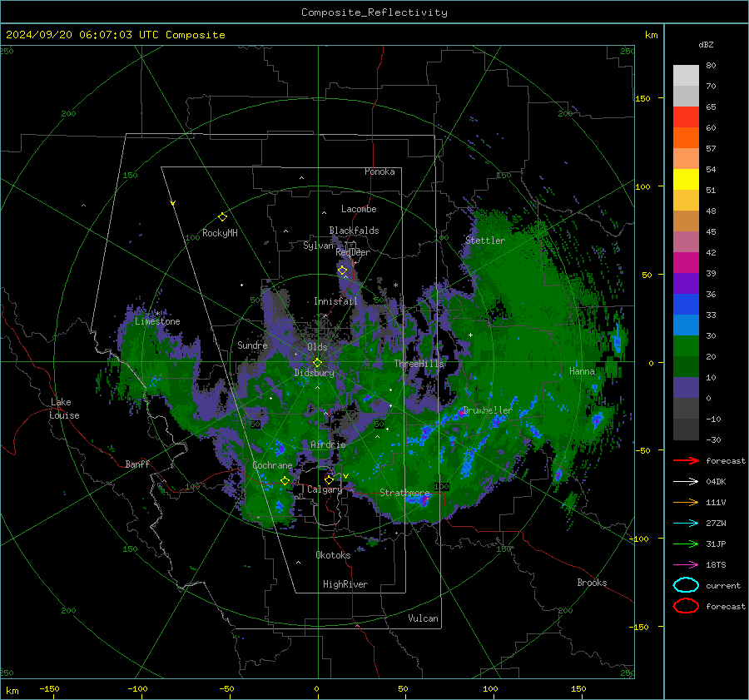
Task: Click the Sundre town label
Action: [x=252, y=345]
